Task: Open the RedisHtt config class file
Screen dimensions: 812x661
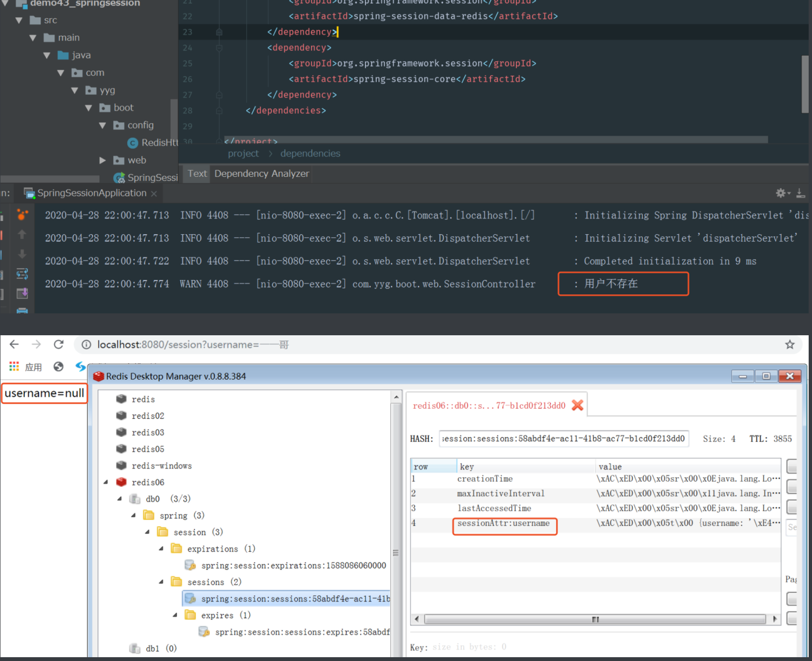Action: point(152,143)
